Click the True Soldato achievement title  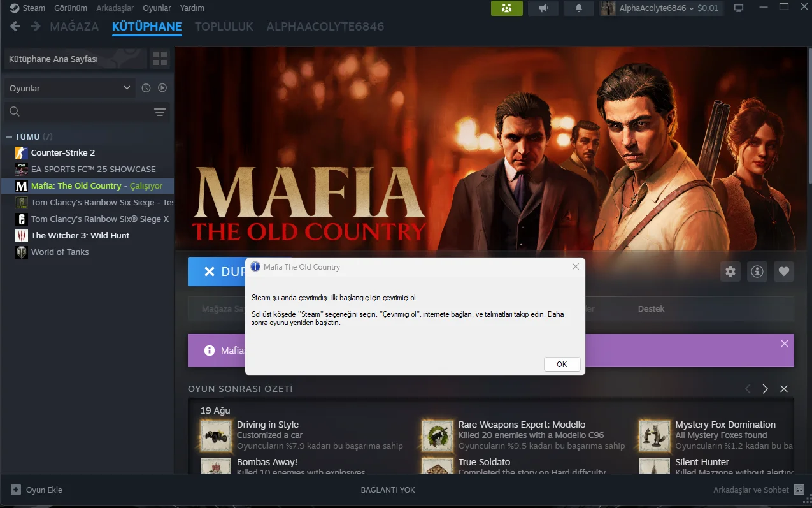(484, 462)
